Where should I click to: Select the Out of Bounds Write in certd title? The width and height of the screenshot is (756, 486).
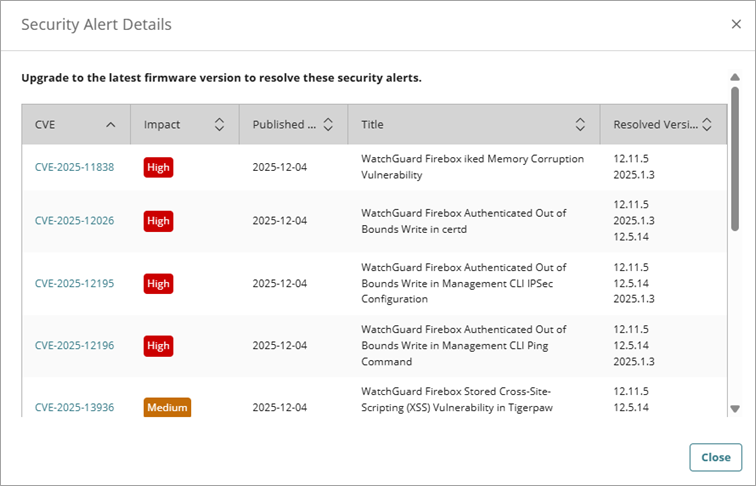(x=463, y=221)
